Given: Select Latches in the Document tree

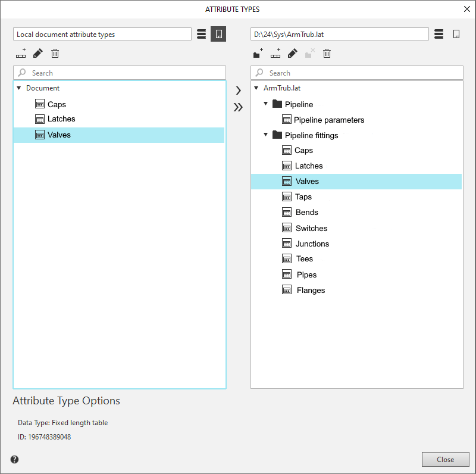Looking at the screenshot, I should (61, 119).
